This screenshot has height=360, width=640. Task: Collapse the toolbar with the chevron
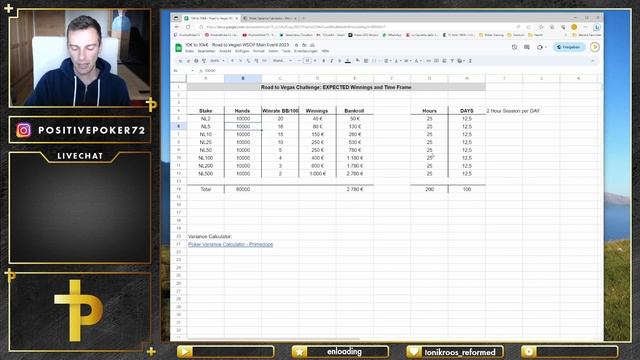tap(593, 61)
